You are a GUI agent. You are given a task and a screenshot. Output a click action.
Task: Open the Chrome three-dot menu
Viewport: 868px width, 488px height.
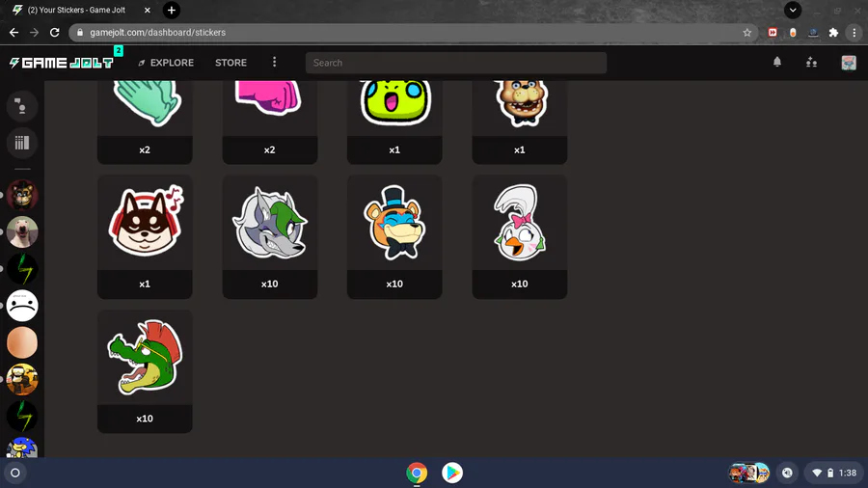click(854, 33)
